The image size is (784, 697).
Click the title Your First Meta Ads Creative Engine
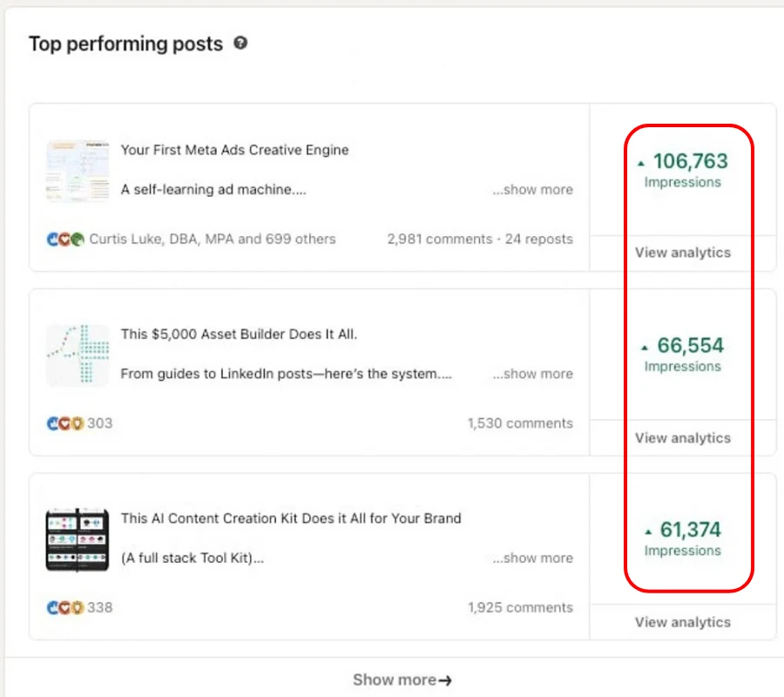(234, 150)
